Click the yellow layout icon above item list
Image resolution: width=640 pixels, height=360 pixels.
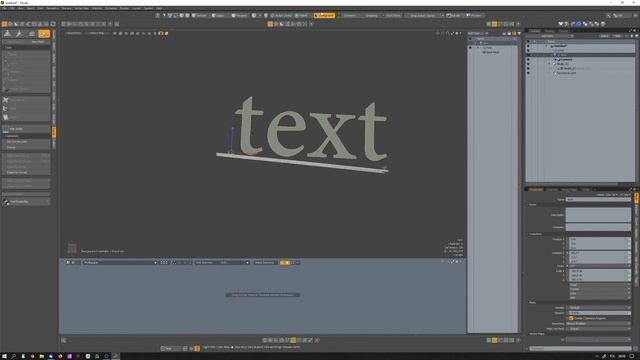coord(494,24)
